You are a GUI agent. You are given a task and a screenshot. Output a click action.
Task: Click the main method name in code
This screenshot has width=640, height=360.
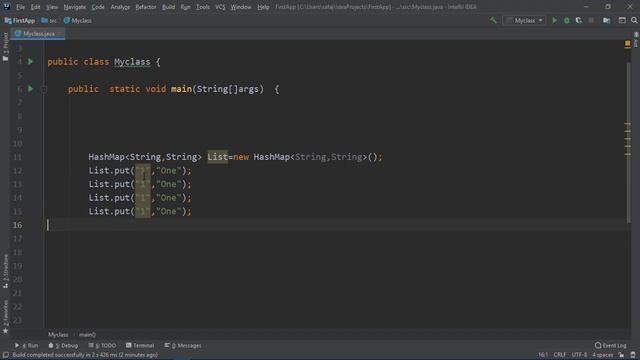pos(181,89)
